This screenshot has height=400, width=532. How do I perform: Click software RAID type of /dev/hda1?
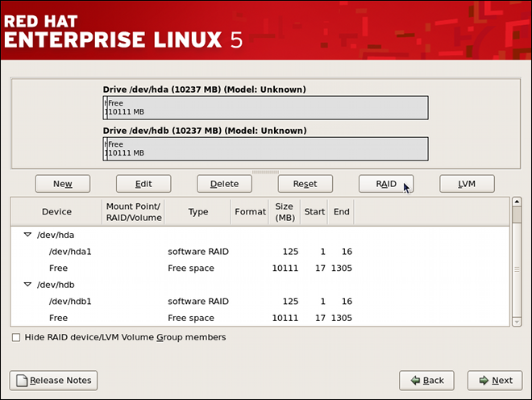(x=198, y=252)
